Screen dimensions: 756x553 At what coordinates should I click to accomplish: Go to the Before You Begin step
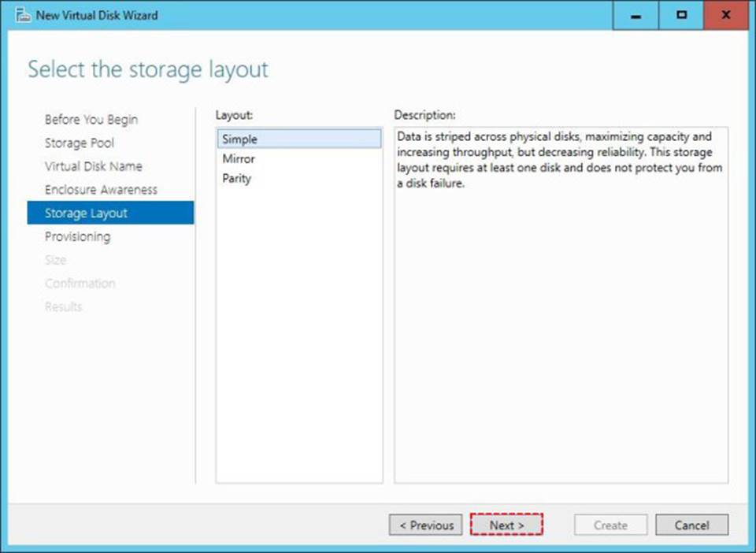coord(91,120)
